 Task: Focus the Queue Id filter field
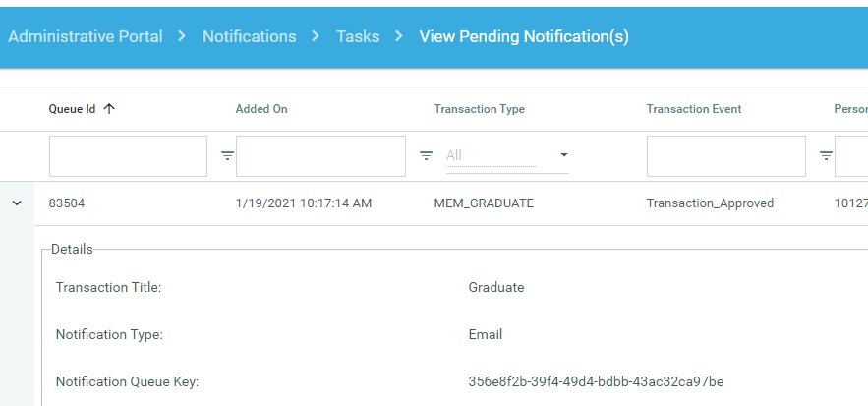pos(128,156)
